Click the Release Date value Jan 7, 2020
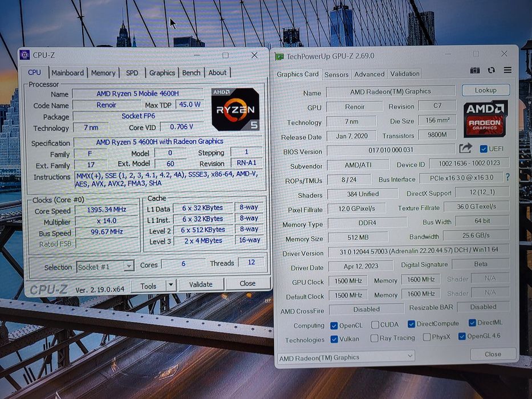Viewport: 532px width, 399px height. click(351, 136)
